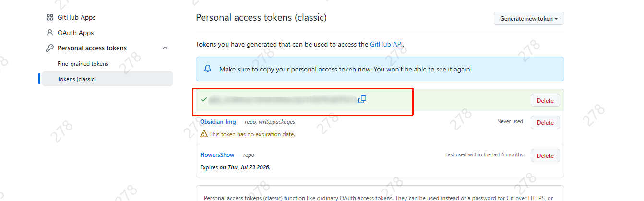
Task: Click the OAuth Apps person icon
Action: [49, 33]
